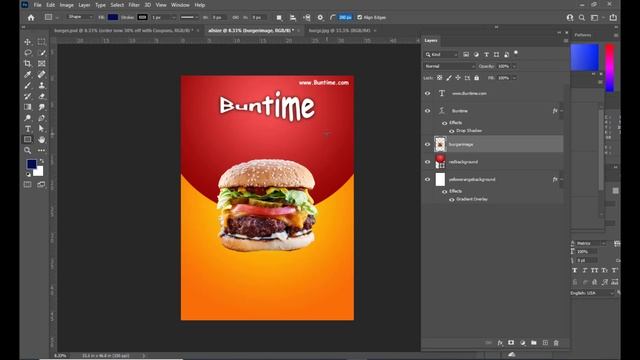Image resolution: width=640 pixels, height=360 pixels.
Task: Add a layer style via fx icon
Action: 500,343
